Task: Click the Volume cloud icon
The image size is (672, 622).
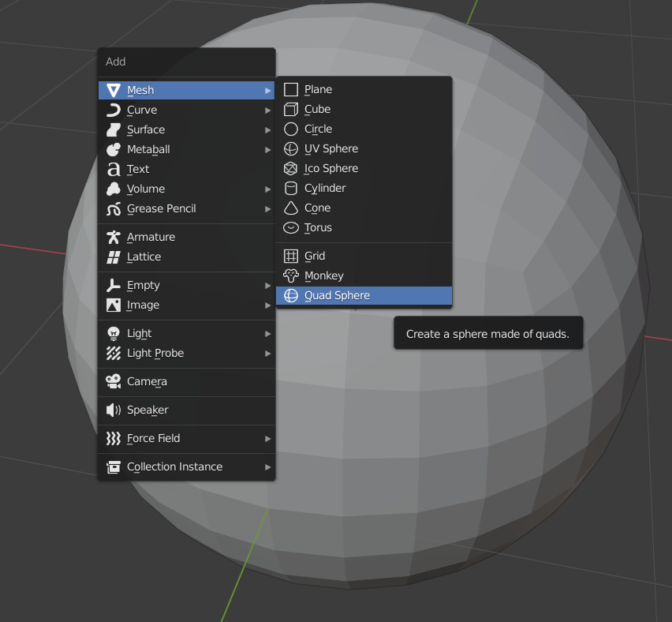Action: (113, 189)
